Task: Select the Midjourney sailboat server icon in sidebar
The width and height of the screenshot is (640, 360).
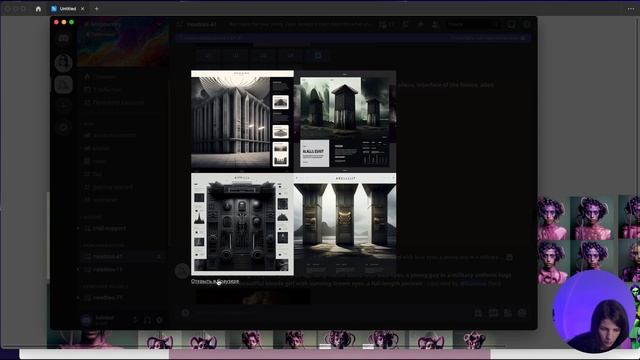Action: pos(63,84)
